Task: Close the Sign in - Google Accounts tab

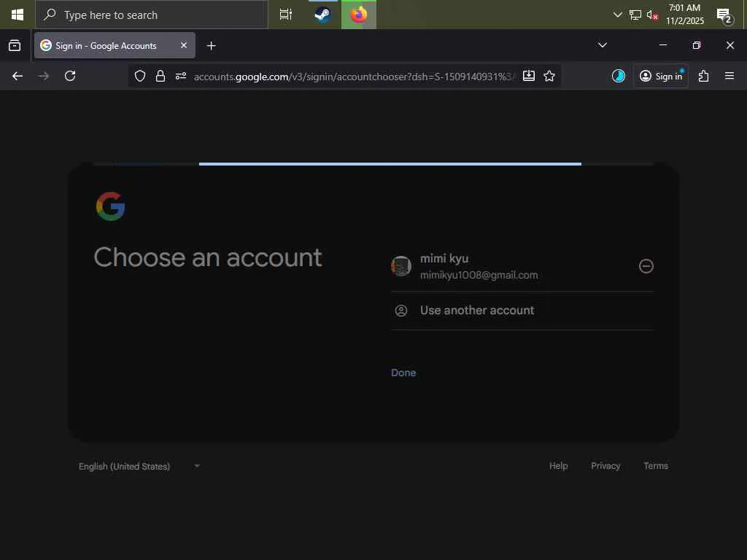Action: [x=184, y=45]
